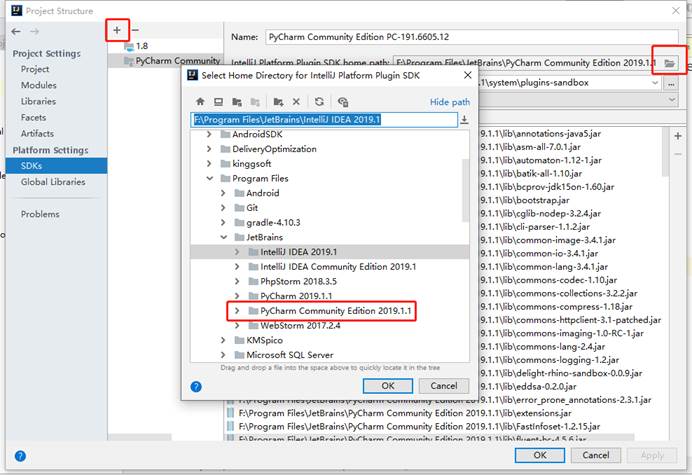Click the path history download arrow icon

(464, 120)
